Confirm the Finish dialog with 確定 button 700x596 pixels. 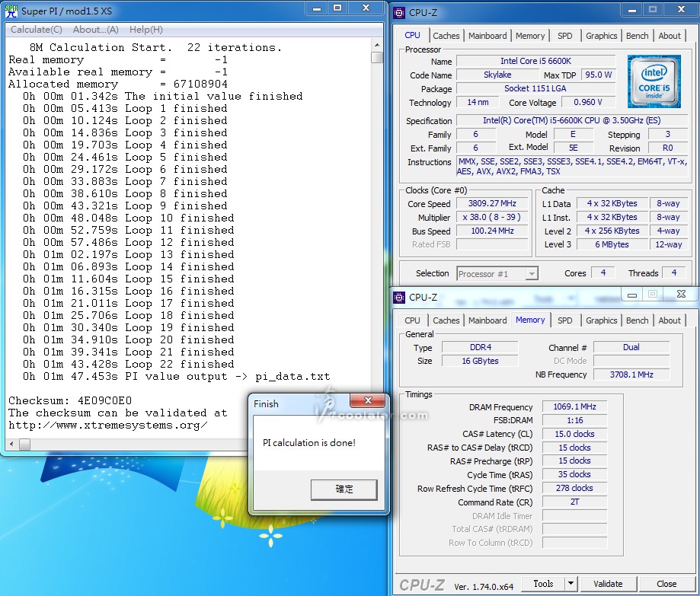[344, 489]
